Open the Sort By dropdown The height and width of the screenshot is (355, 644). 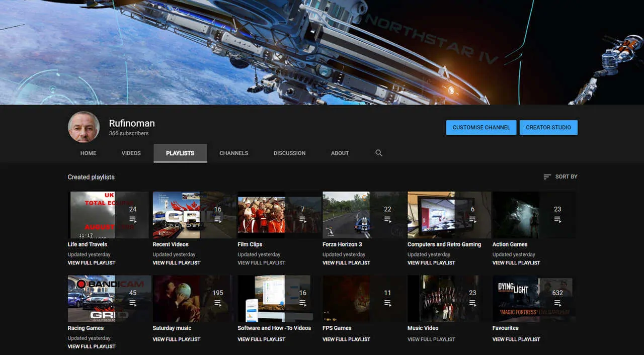point(560,177)
